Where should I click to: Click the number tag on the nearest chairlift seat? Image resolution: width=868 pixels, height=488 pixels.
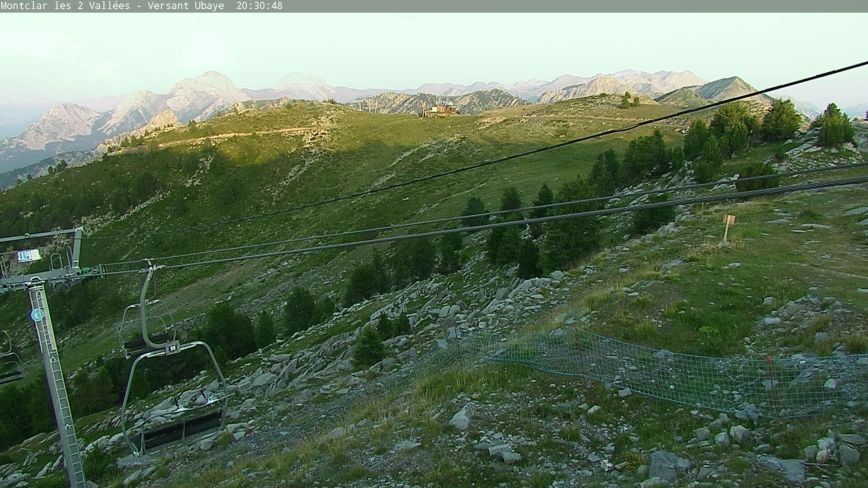(x=172, y=348)
